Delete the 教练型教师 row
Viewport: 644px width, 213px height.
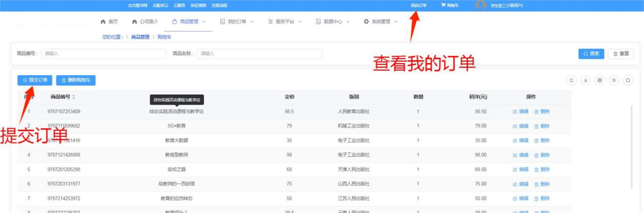[542, 155]
